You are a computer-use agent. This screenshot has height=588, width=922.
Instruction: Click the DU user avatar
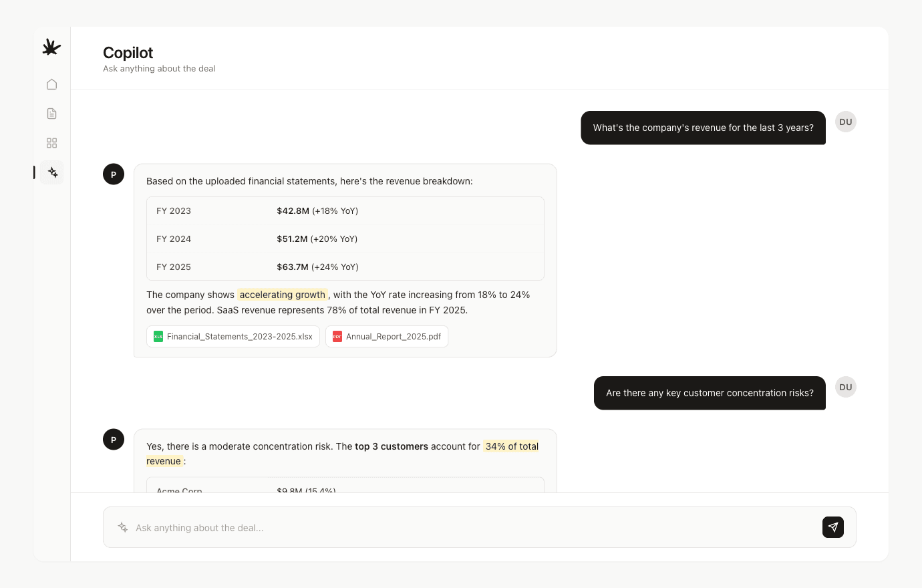click(x=846, y=122)
